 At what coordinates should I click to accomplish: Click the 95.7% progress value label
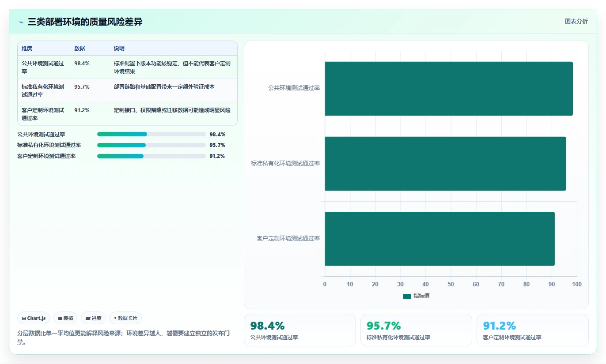pyautogui.click(x=217, y=145)
